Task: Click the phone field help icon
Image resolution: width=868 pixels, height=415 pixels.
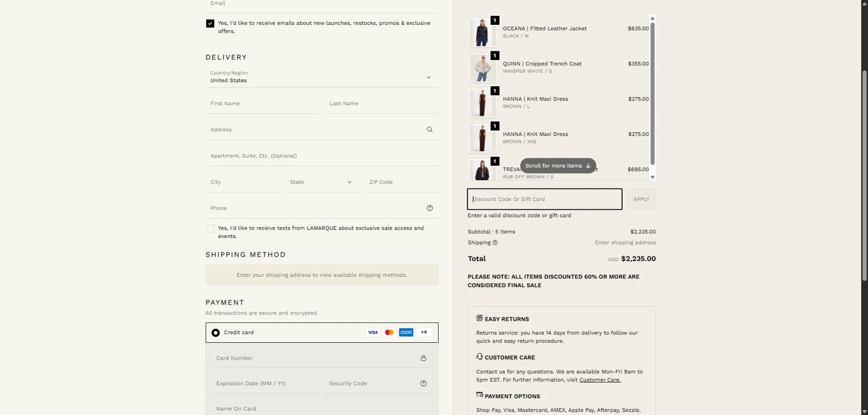Action: (429, 208)
